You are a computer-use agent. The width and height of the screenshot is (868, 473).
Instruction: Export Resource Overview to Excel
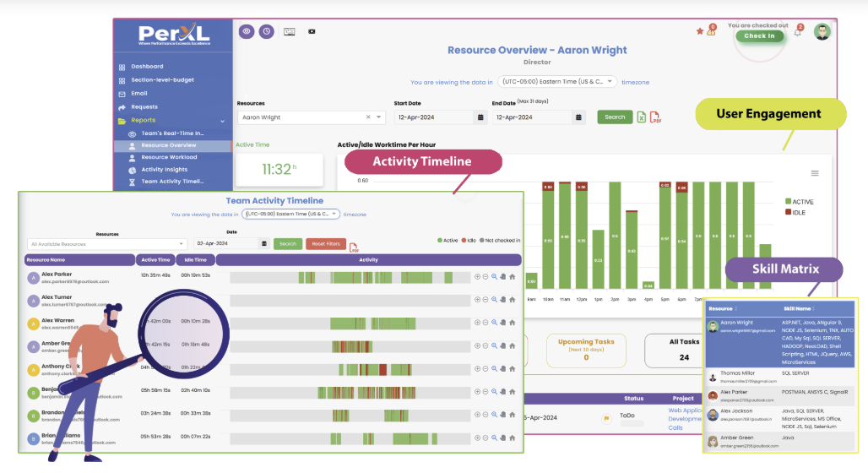point(642,117)
